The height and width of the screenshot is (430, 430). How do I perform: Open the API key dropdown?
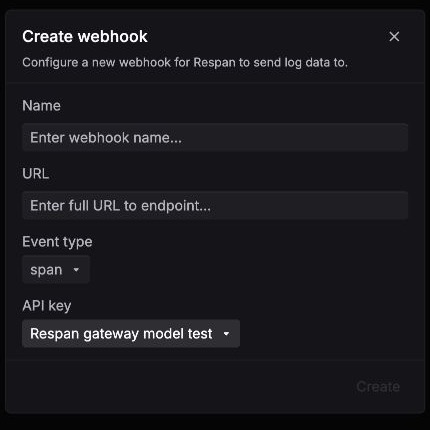click(131, 334)
